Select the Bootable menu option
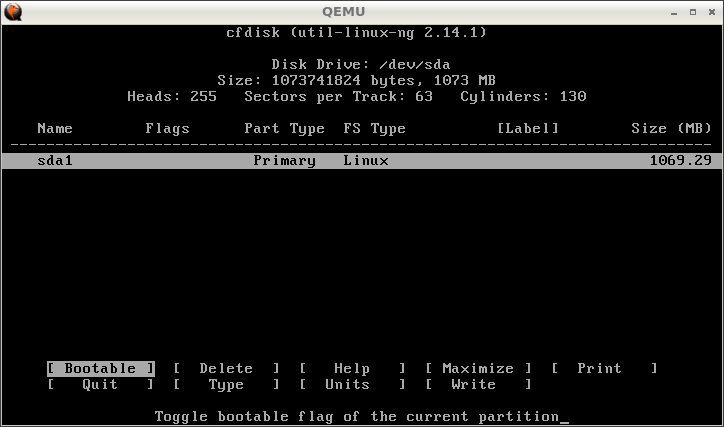724x427 pixels. pos(101,368)
